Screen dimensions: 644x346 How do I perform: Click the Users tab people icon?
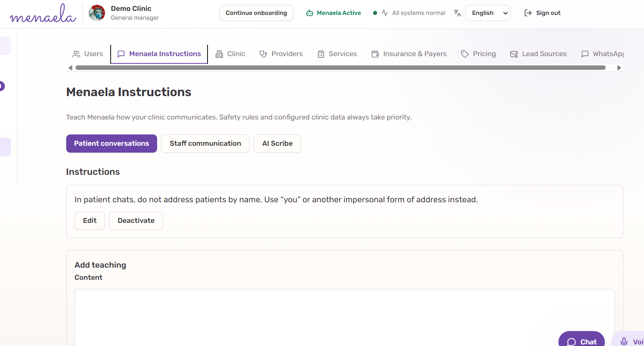click(76, 54)
